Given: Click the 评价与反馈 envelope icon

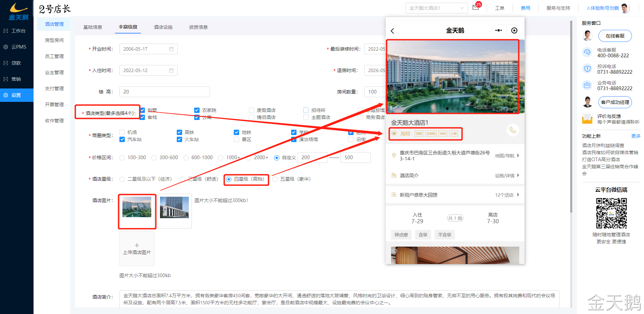Looking at the screenshot, I should tap(587, 119).
